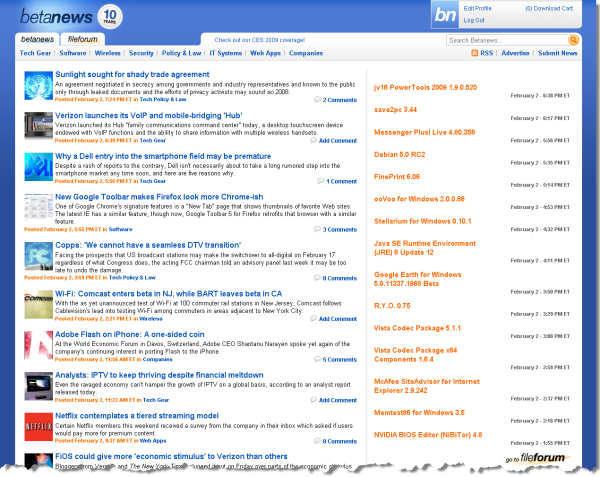Viewport: 600px width, 477px height.
Task: Open Vista Codec Package 5.1.1 link
Action: click(x=417, y=328)
